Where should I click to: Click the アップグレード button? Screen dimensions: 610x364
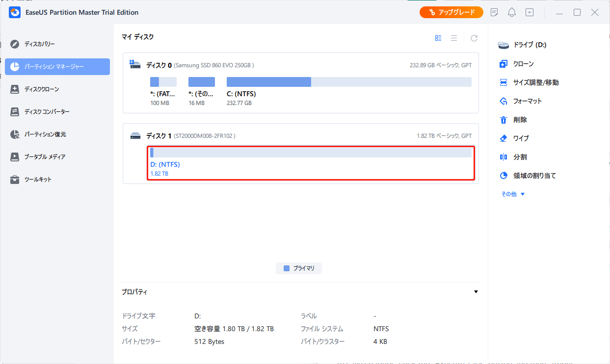pyautogui.click(x=451, y=12)
